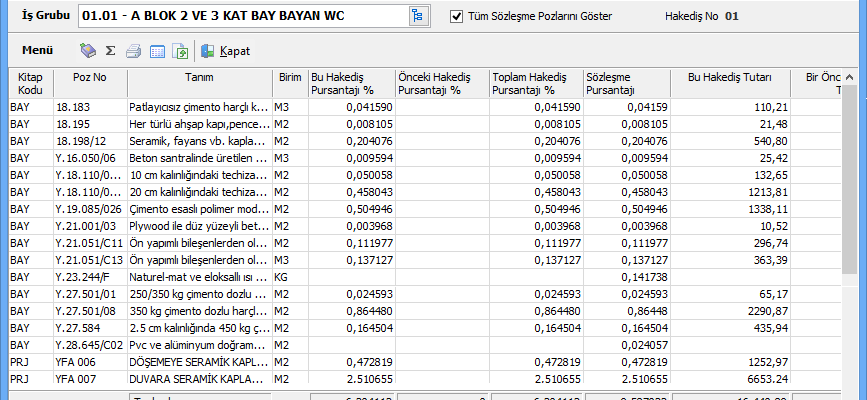Click the Sigma sum icon
This screenshot has width=867, height=400.
(x=111, y=51)
